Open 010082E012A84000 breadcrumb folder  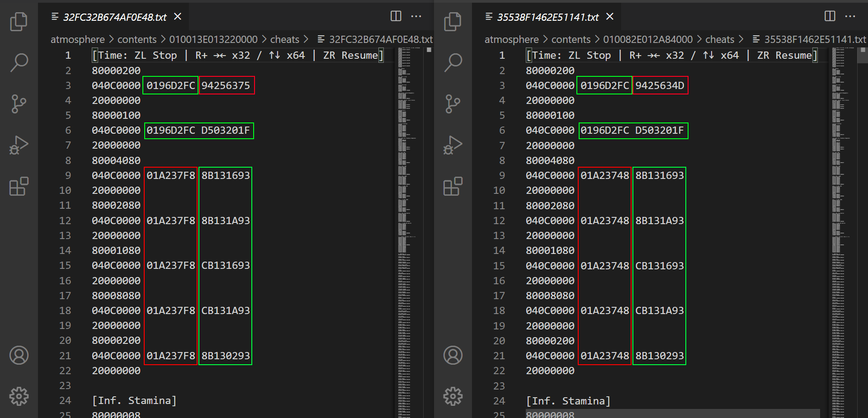click(x=647, y=39)
